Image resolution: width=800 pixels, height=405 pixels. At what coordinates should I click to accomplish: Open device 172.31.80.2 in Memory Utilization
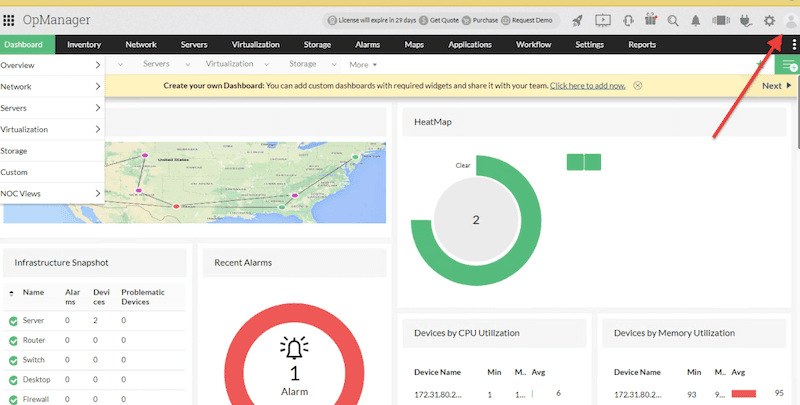[637, 394]
